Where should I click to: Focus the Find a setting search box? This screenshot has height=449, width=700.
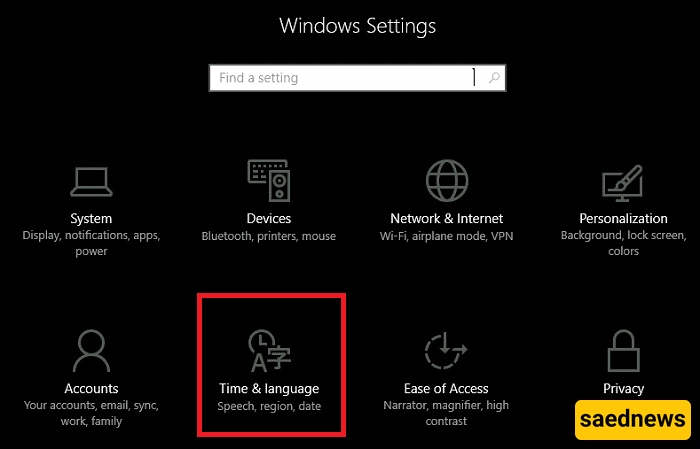coord(340,78)
